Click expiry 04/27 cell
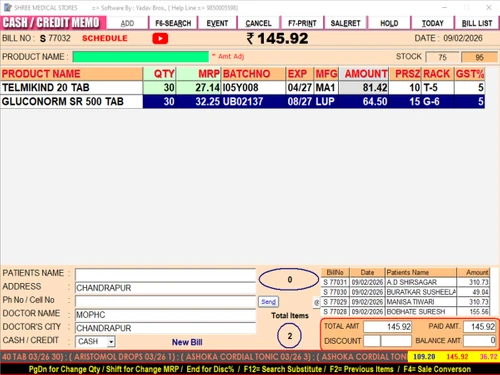This screenshot has height=375, width=500. click(x=300, y=88)
